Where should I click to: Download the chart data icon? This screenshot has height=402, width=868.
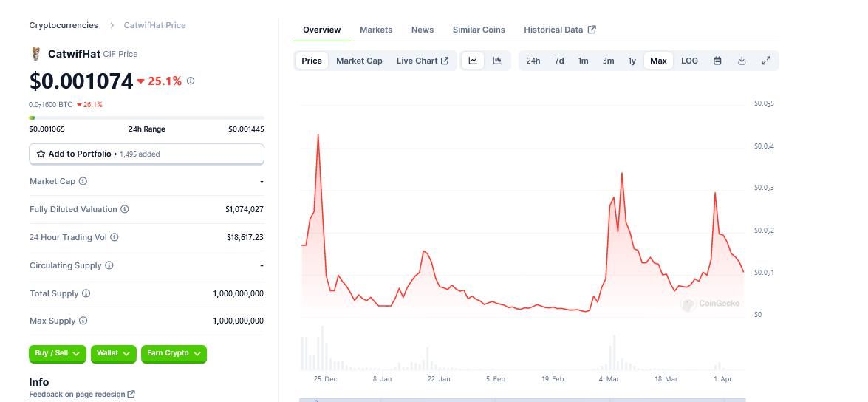click(742, 61)
